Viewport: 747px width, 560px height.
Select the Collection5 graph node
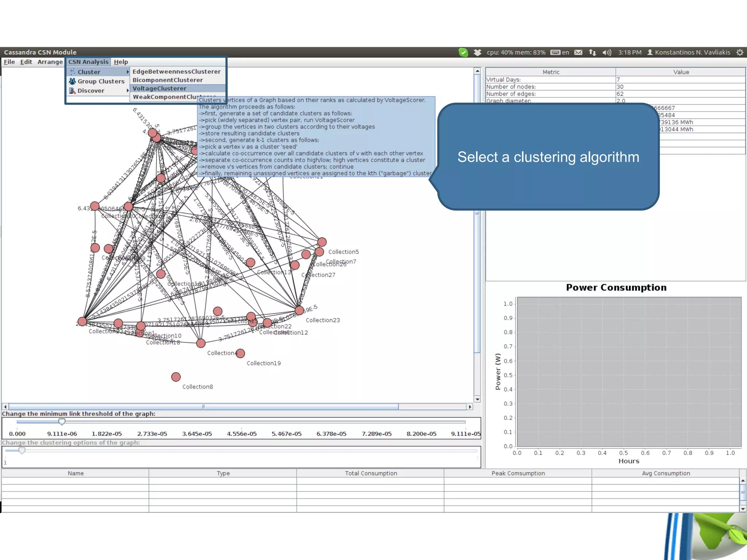(322, 242)
